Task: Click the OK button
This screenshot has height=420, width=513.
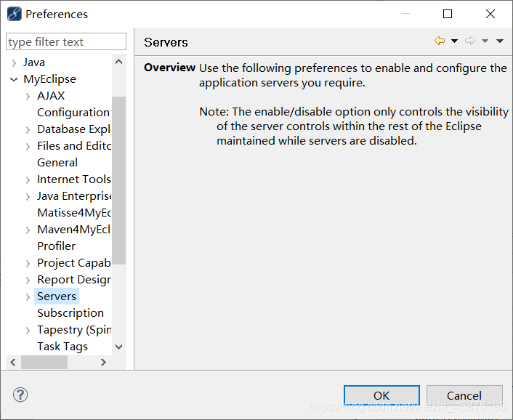Action: click(x=381, y=395)
